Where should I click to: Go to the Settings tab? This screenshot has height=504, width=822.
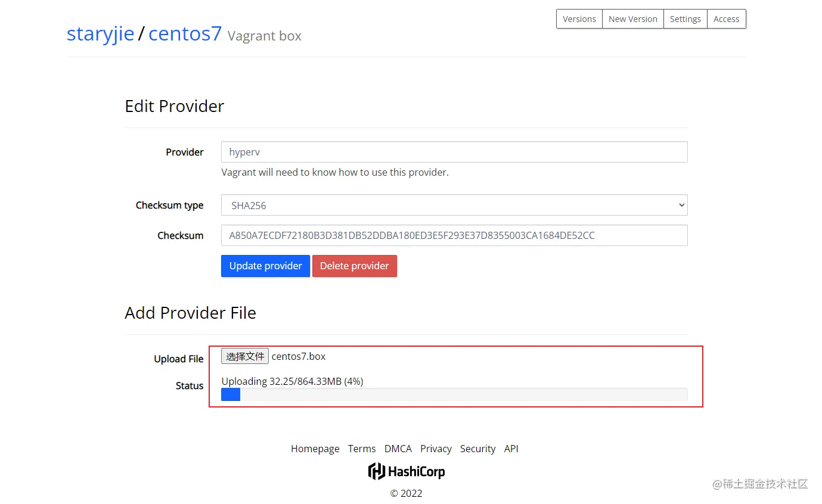685,19
